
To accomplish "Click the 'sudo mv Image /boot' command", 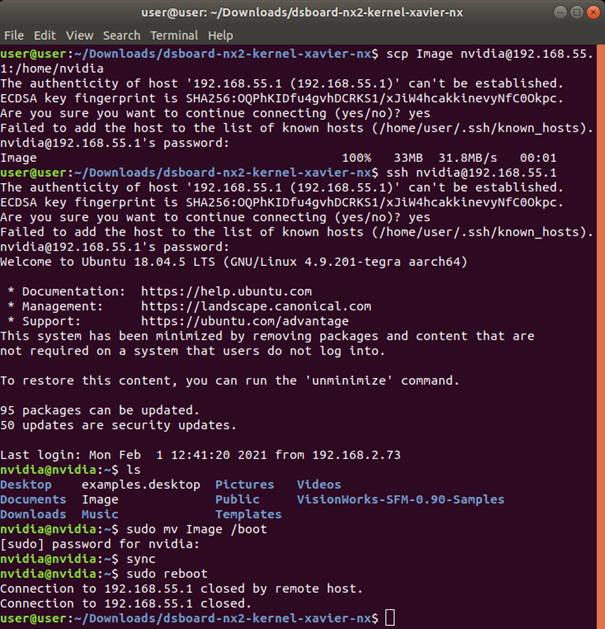I will (197, 529).
